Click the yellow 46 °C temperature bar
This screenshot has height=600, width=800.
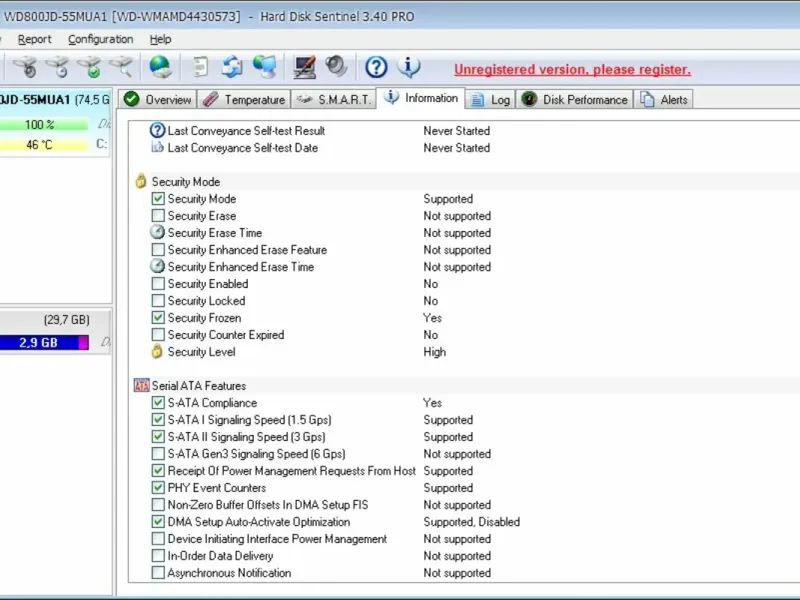(44, 145)
